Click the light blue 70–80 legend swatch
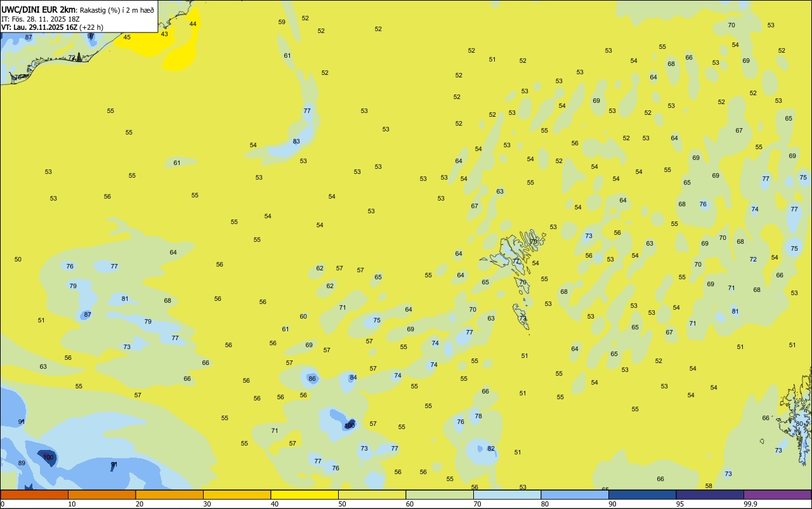This screenshot has width=812, height=509. tap(507, 494)
